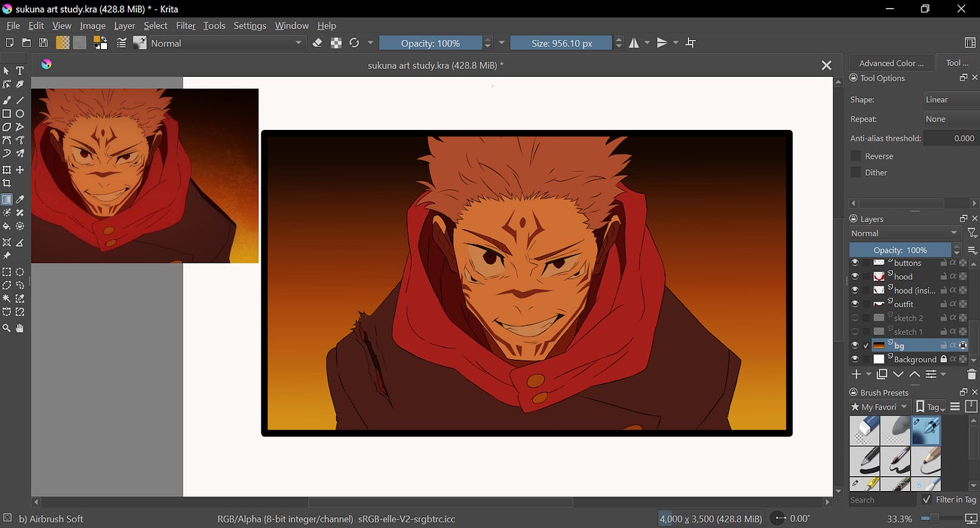Save the document with floppy icon
Image resolution: width=980 pixels, height=528 pixels.
click(43, 43)
